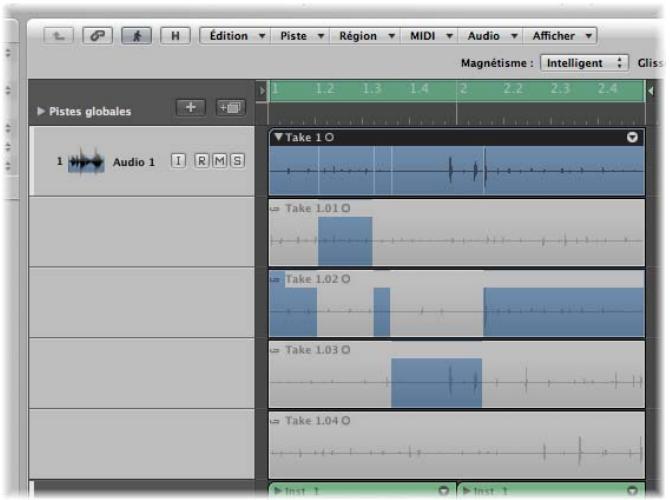Image resolution: width=670 pixels, height=500 pixels.
Task: Click the Audio 1 track waveform icon
Action: pos(86,162)
